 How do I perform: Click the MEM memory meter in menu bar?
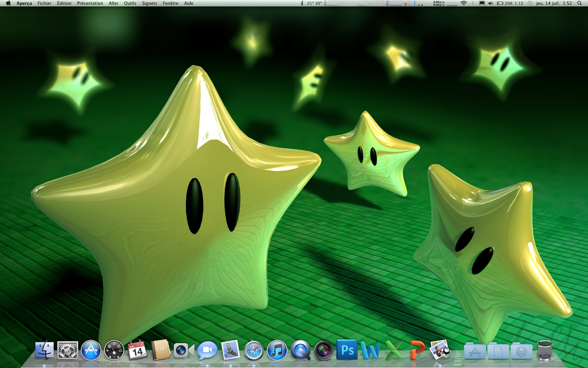click(x=394, y=3)
